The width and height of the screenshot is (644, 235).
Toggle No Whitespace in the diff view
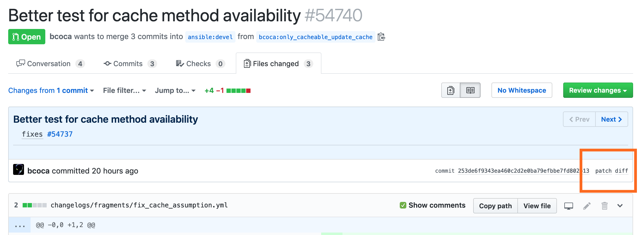tap(521, 90)
